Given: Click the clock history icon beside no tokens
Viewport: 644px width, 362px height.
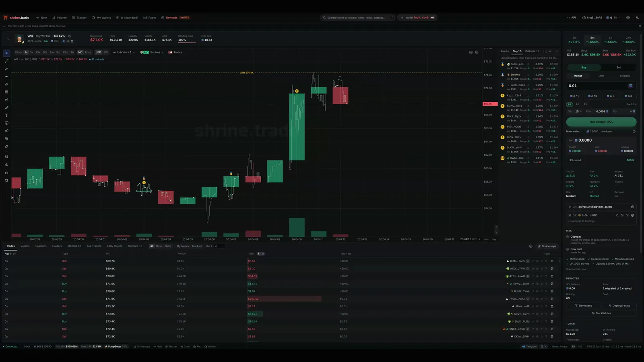Looking at the screenshot, I should coord(634,132).
